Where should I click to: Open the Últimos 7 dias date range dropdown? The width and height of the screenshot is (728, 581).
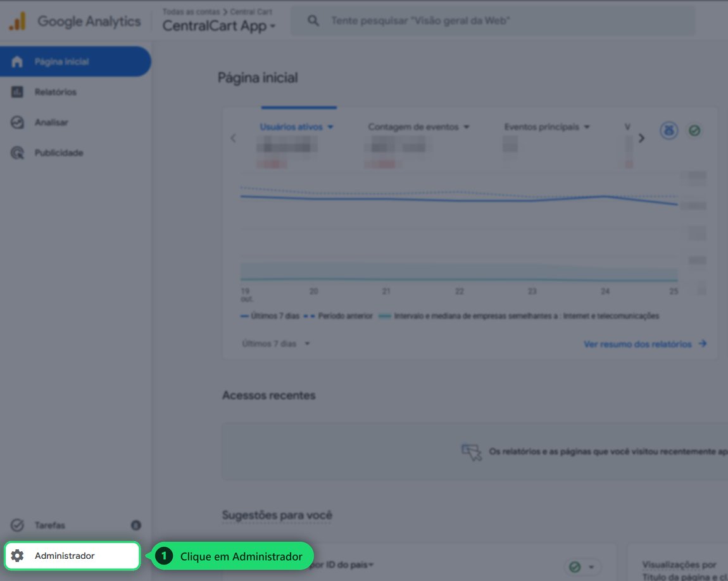pos(276,344)
